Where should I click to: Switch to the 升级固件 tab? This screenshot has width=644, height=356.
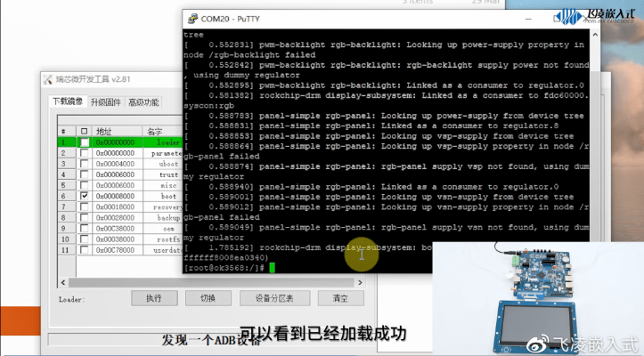point(106,101)
